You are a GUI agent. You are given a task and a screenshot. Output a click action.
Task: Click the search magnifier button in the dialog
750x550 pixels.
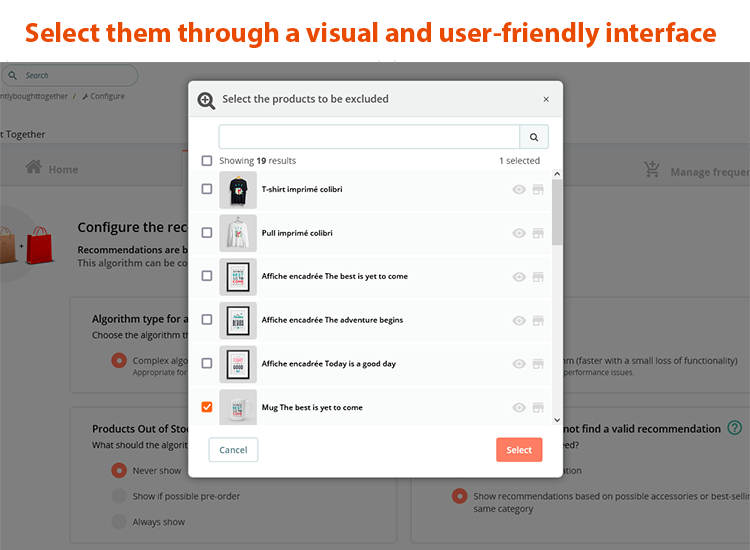pos(534,137)
